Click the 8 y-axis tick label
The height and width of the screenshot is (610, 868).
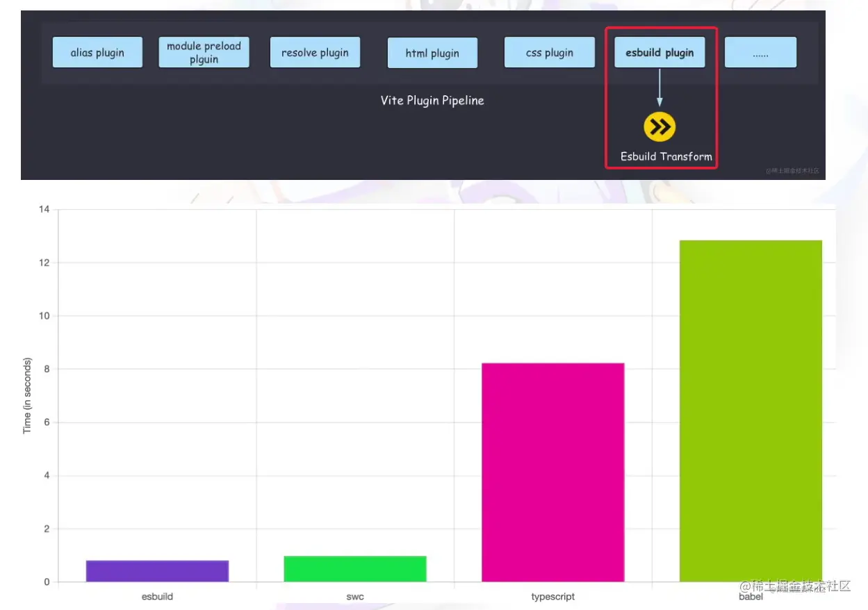tap(47, 369)
